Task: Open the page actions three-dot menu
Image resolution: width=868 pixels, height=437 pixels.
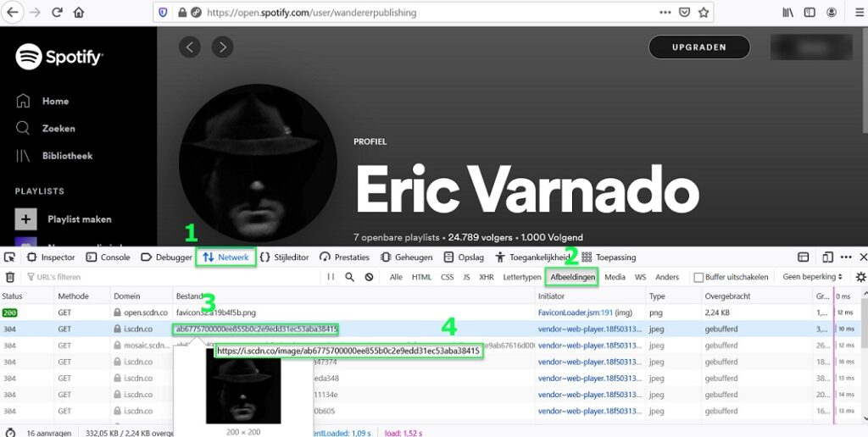Action: [x=665, y=12]
